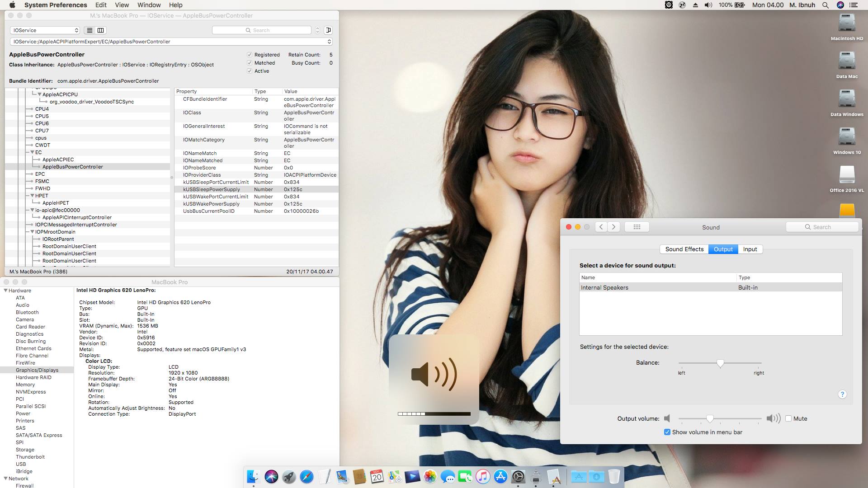Image resolution: width=868 pixels, height=488 pixels.
Task: Open Safari from the Dock
Action: 307,477
